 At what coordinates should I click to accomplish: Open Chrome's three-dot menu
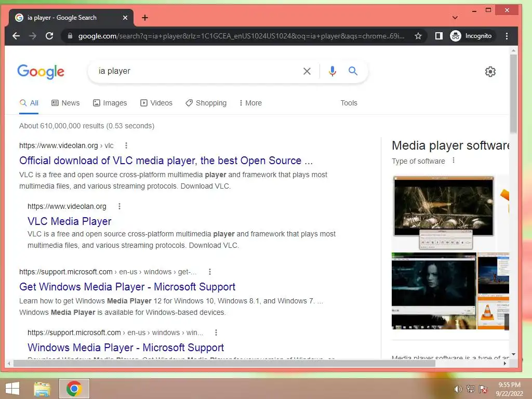507,36
